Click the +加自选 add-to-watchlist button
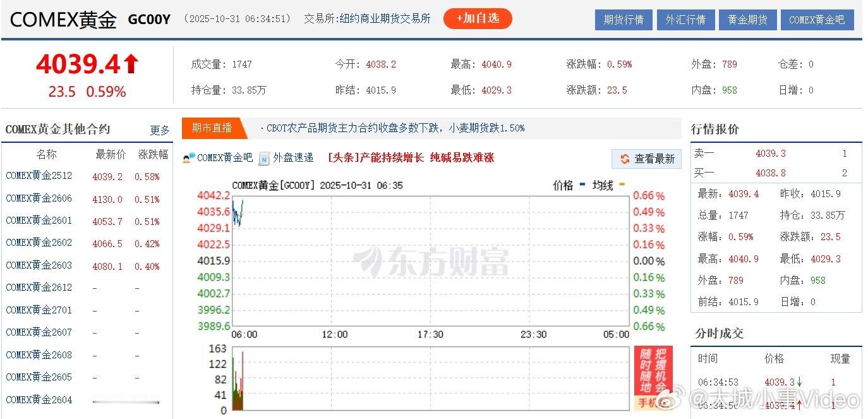Screen dimensions: 868x419 [x=478, y=18]
